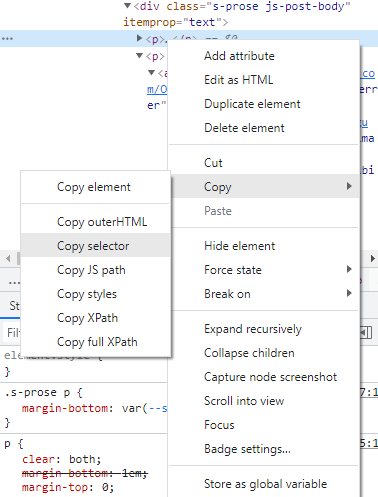Click left arrow of horizontal scrollbar
The width and height of the screenshot is (378, 497).
coord(8,258)
